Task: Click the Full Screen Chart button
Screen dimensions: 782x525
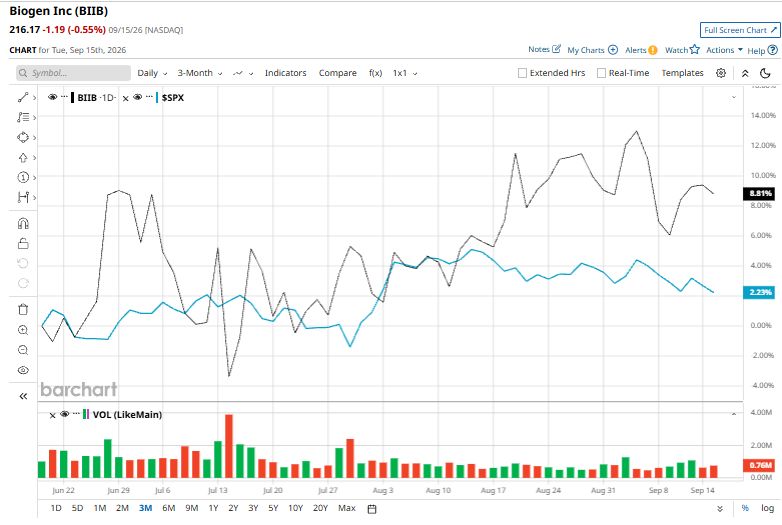Action: tap(740, 30)
